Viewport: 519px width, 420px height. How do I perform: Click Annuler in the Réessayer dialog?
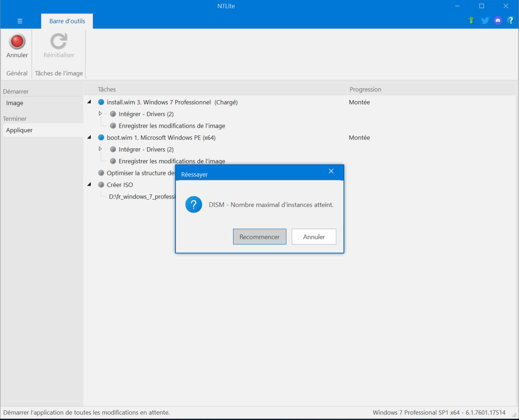pos(313,237)
